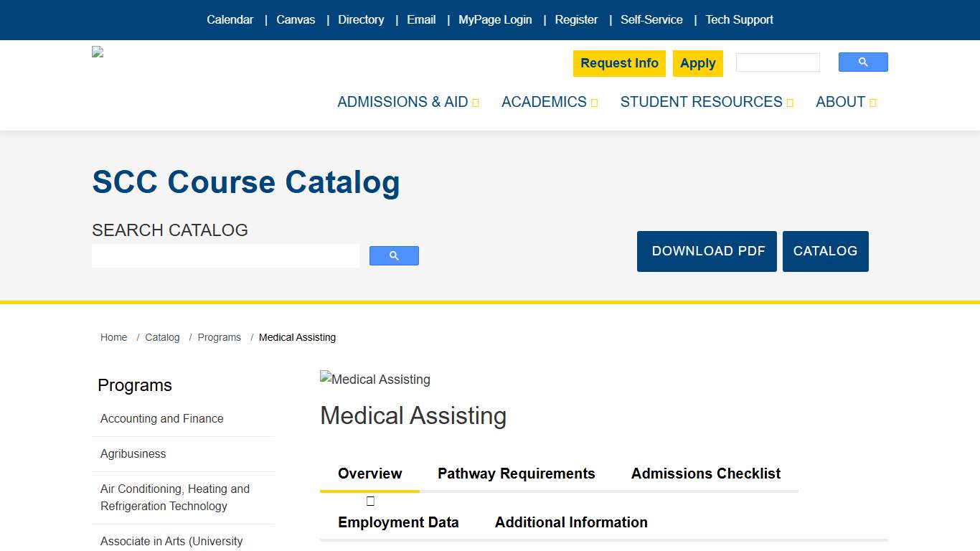Open the Tech Support page
This screenshot has height=551, width=980.
(x=740, y=19)
